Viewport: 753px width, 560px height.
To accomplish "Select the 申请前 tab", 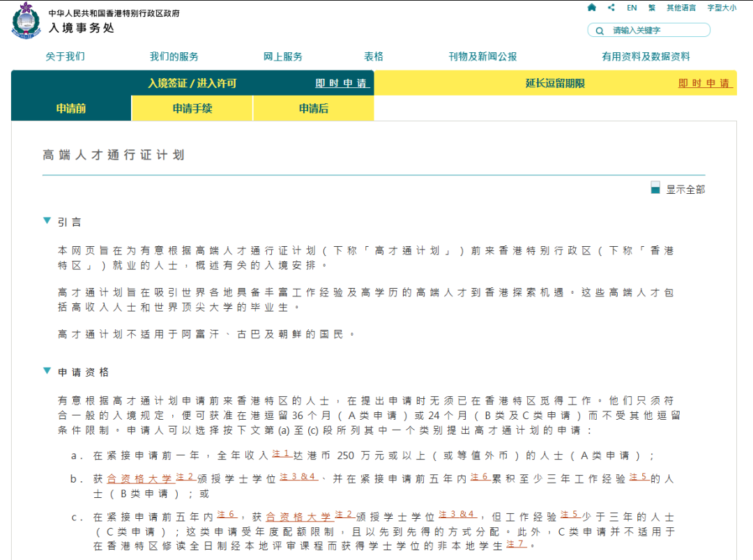I will pyautogui.click(x=71, y=109).
